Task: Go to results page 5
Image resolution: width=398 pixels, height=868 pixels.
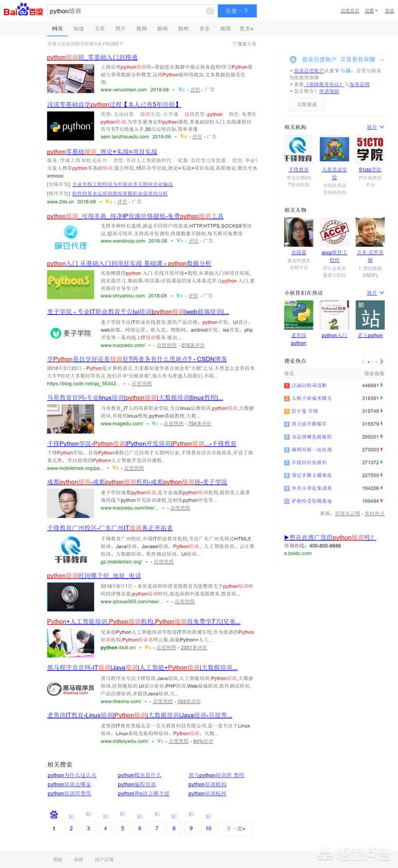Action: (x=123, y=828)
